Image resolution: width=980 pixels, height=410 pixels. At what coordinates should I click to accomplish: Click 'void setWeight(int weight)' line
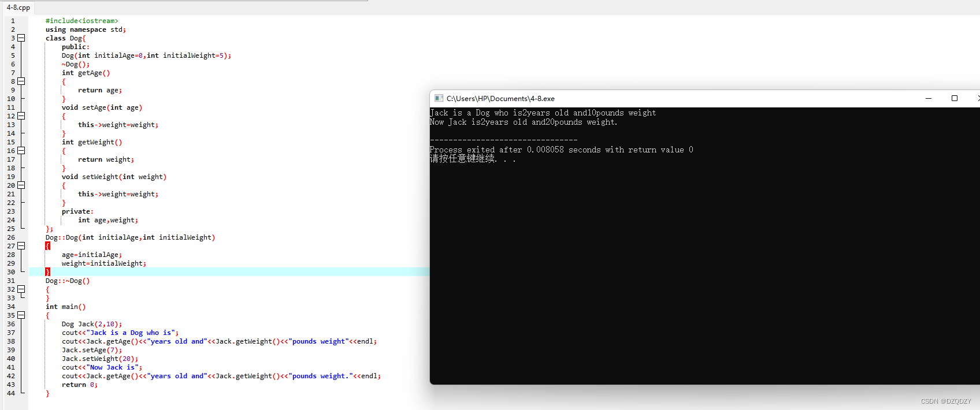click(x=114, y=177)
